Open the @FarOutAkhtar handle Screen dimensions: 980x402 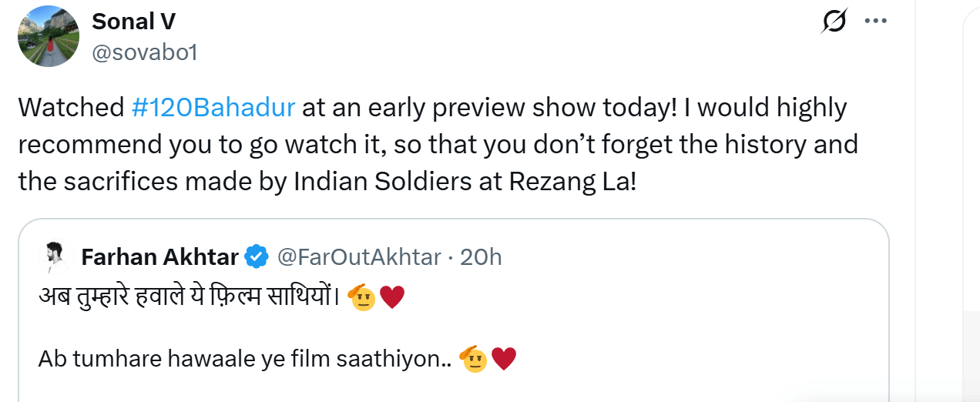pyautogui.click(x=358, y=257)
